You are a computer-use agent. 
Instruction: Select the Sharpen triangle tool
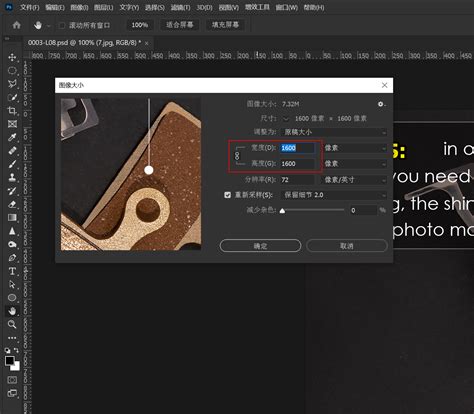pos(12,231)
